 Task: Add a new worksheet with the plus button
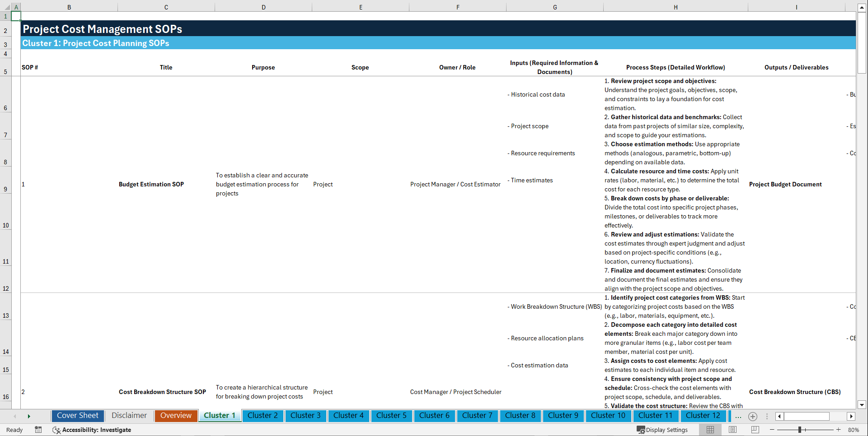[x=752, y=416]
